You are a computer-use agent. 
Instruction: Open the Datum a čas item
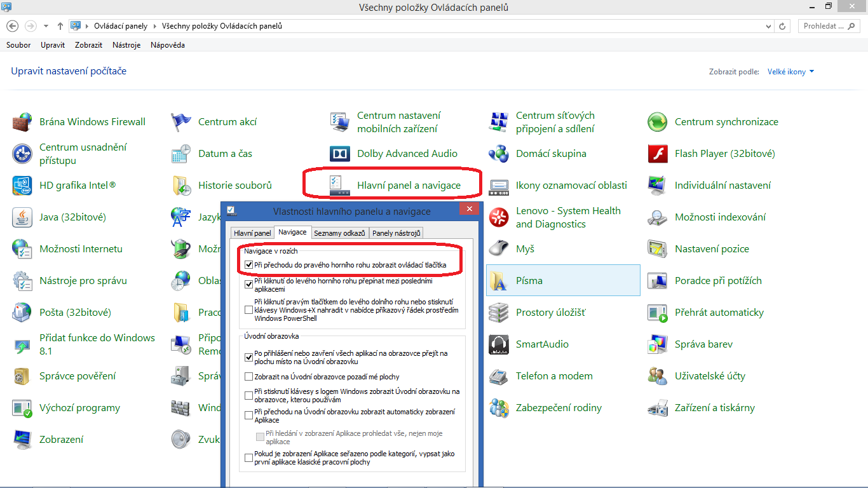(x=212, y=154)
